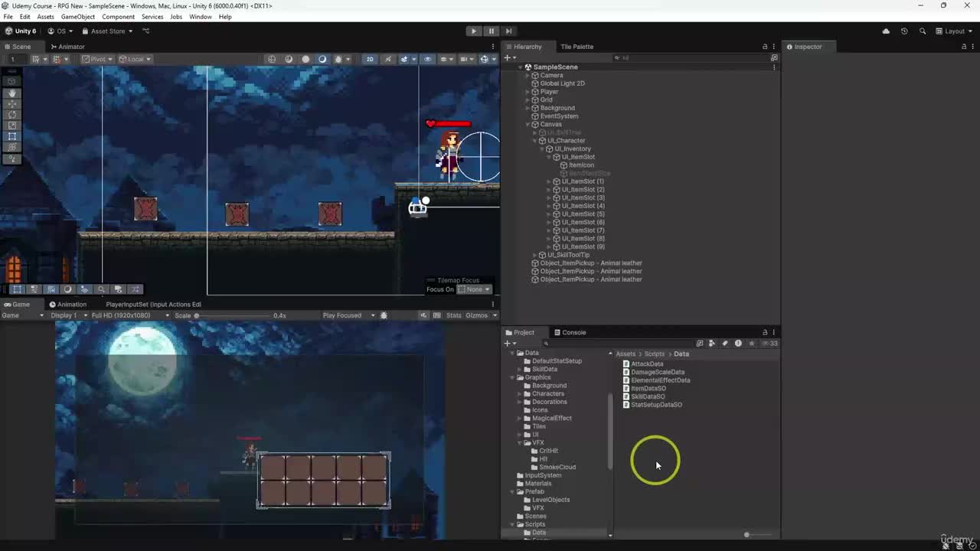Toggle Inspector panel lock icon
The height and width of the screenshot is (551, 980).
coord(963,47)
